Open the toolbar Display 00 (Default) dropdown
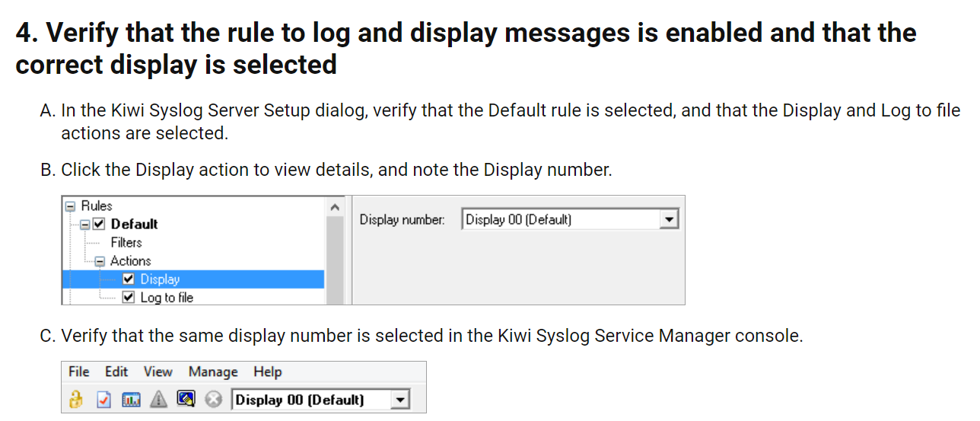This screenshot has width=980, height=421. coord(399,400)
